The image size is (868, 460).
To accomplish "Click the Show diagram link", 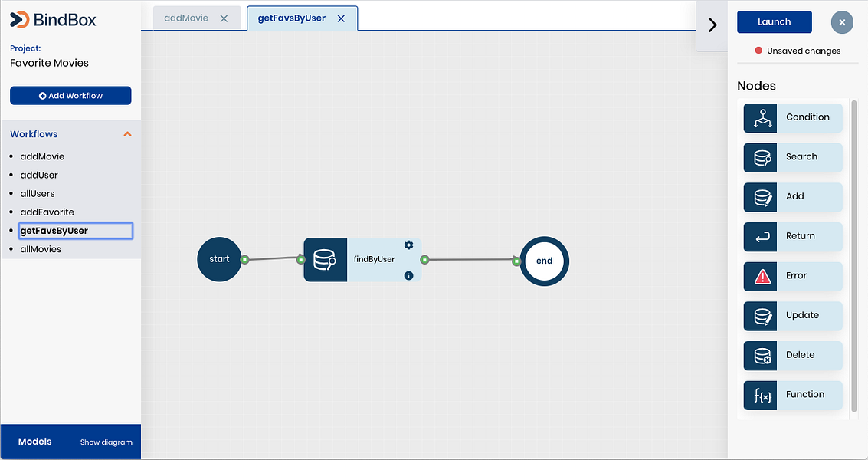I will click(x=106, y=442).
